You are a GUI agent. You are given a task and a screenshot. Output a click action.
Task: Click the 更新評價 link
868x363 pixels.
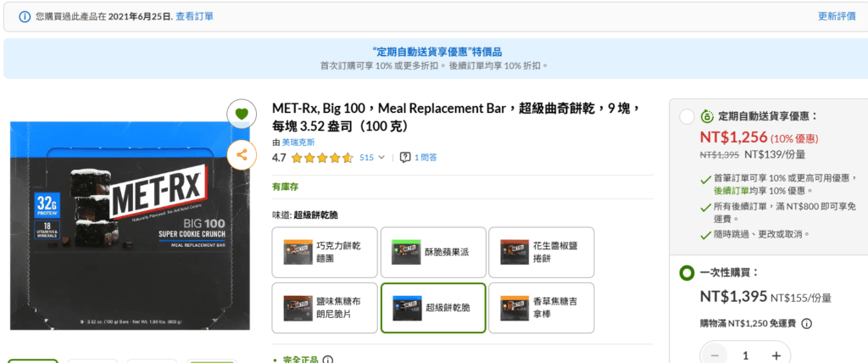[x=836, y=16]
